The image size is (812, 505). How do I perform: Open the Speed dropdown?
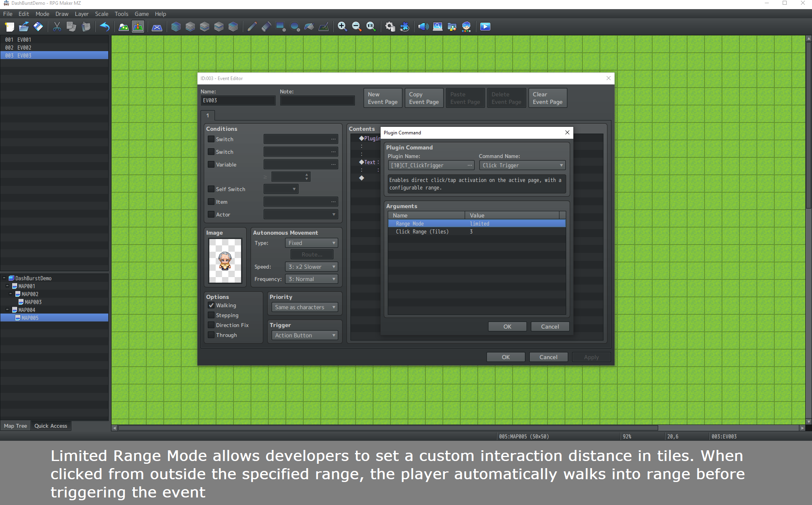311,267
